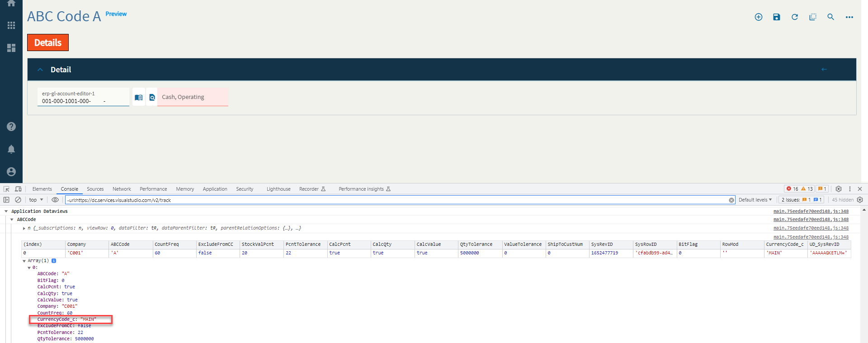The image size is (868, 343).
Task: Collapse the Detail panel chevron
Action: pos(40,70)
